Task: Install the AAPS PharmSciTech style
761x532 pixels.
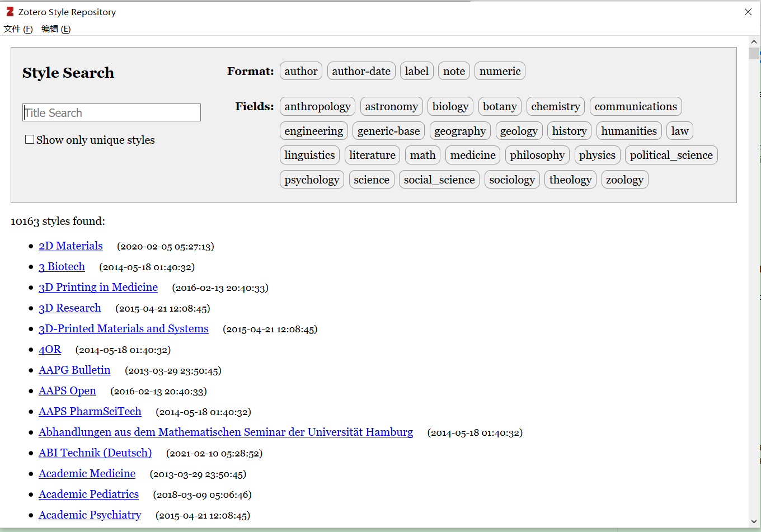Action: tap(90, 412)
